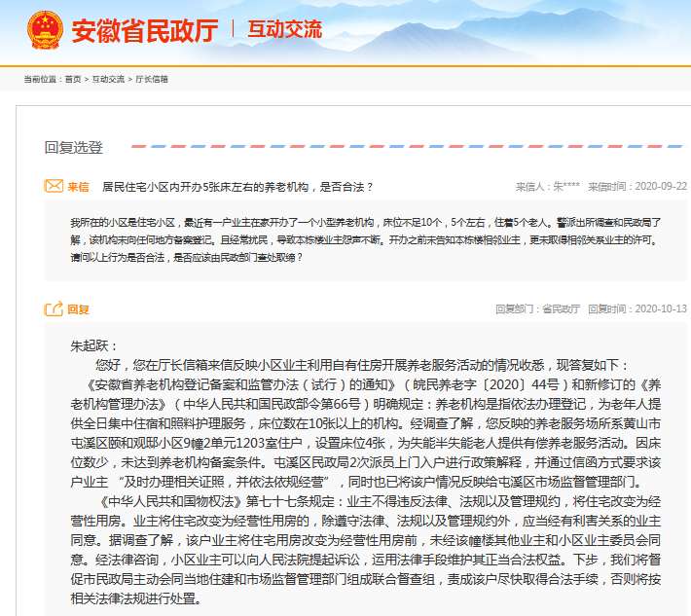Open 厅长信箱 in the breadcrumb
This screenshot has height=616, width=691.
tap(152, 80)
